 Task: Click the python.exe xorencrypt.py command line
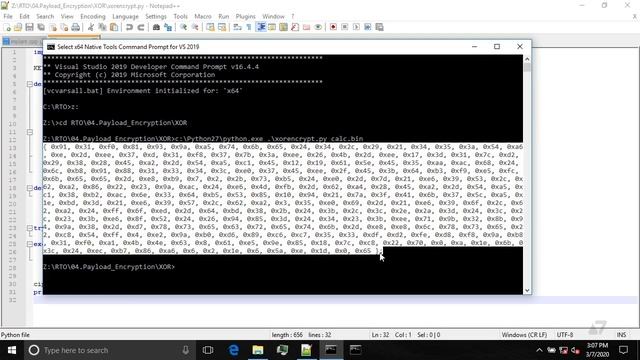(203, 139)
